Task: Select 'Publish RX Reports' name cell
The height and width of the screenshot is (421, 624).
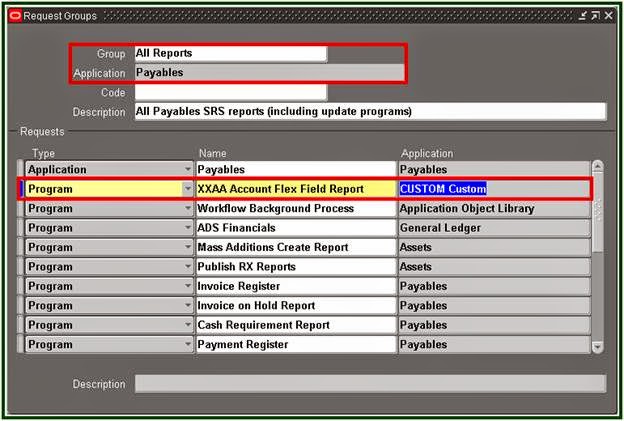Action: coord(296,267)
